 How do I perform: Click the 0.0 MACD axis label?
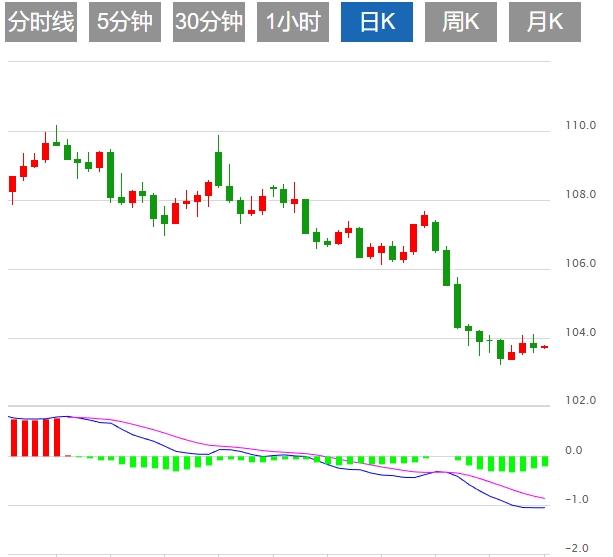(574, 451)
